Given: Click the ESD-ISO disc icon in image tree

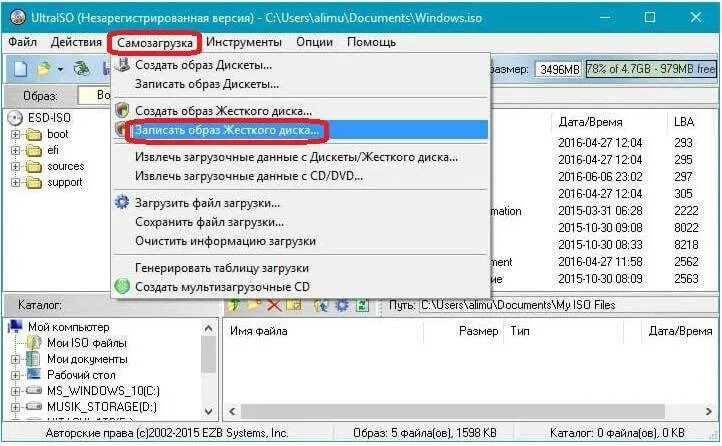Looking at the screenshot, I should 15,118.
